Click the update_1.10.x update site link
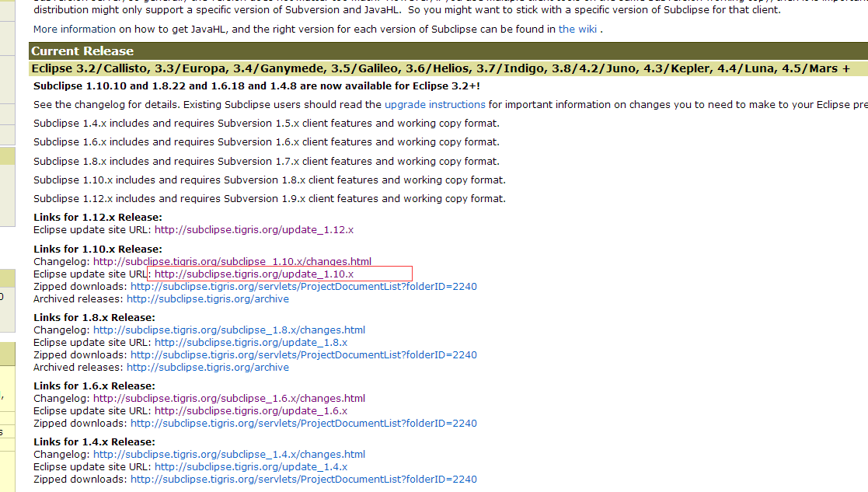The image size is (868, 492). point(253,274)
